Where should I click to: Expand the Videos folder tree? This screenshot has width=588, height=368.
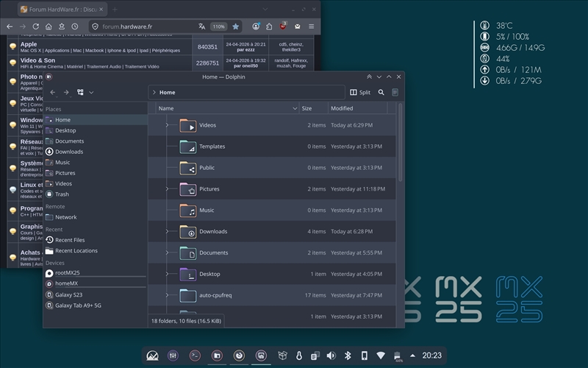click(167, 125)
